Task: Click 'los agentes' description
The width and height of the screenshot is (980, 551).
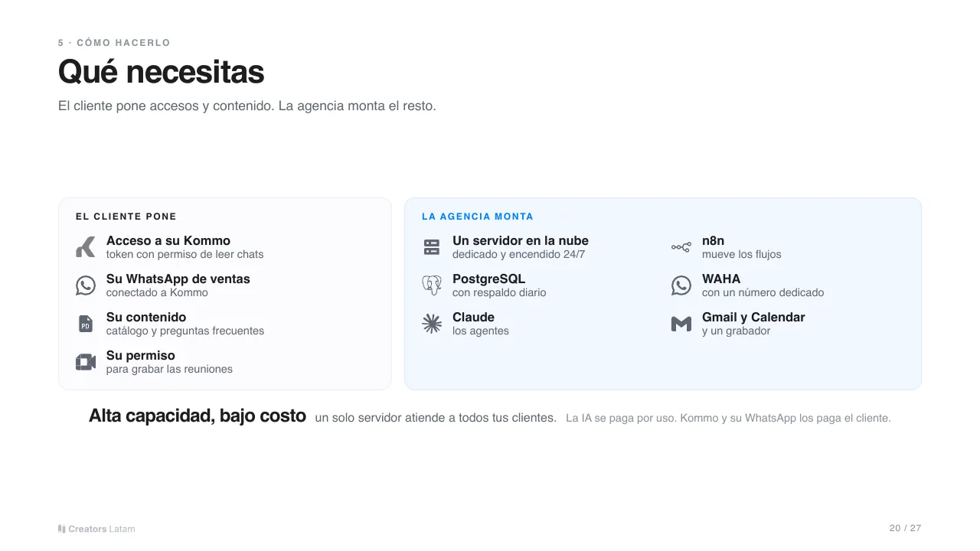Action: (x=481, y=331)
